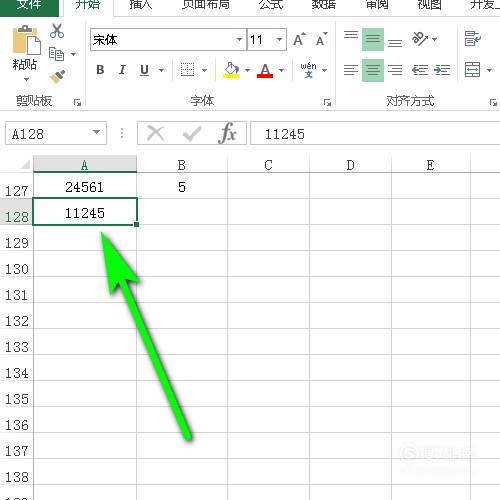Image resolution: width=500 pixels, height=500 pixels.
Task: Cancel entry with the X button
Action: (x=155, y=134)
